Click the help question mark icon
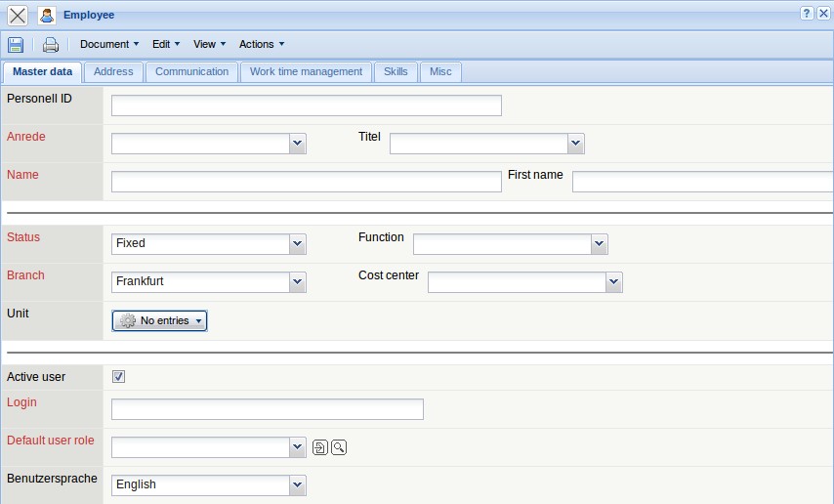834x504 pixels. point(807,14)
